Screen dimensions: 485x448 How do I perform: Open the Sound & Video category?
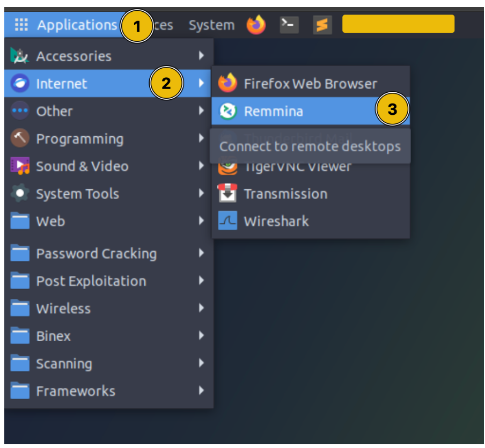[109, 166]
